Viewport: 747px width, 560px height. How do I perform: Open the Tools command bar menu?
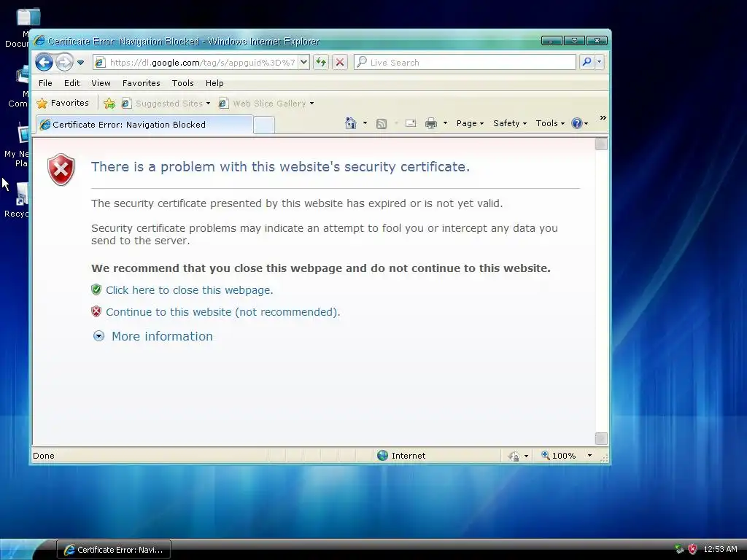pos(550,123)
